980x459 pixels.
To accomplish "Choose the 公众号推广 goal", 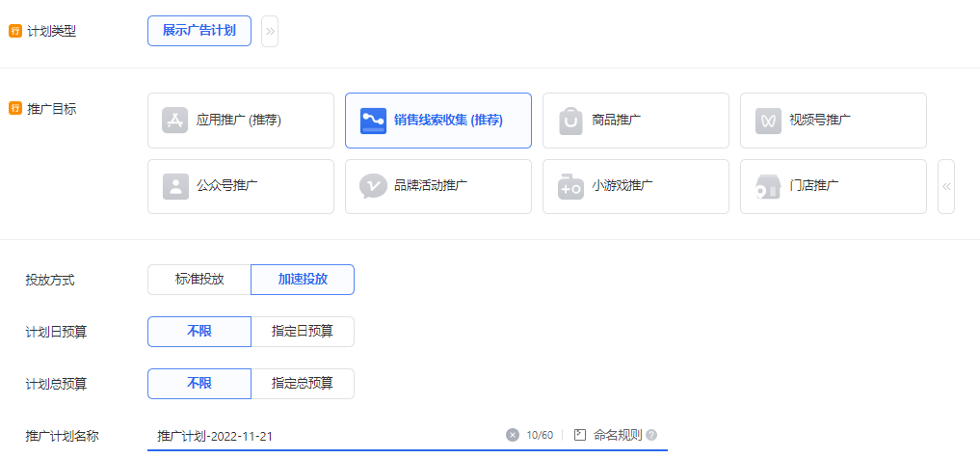I will coord(241,186).
